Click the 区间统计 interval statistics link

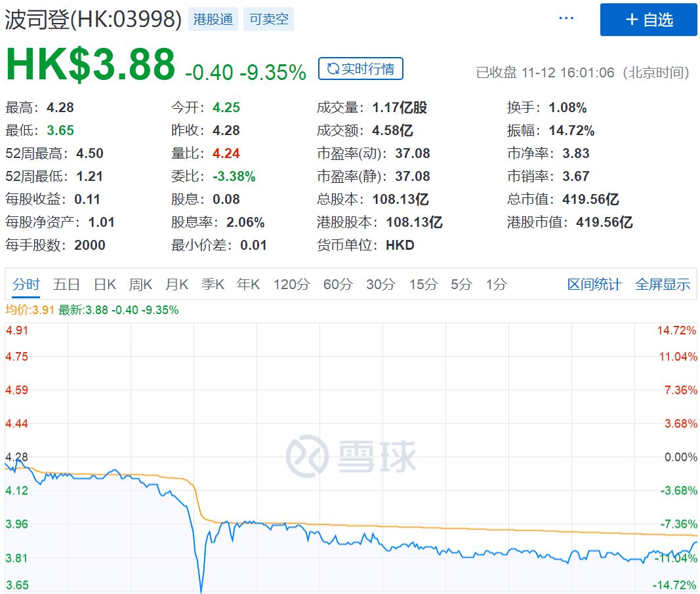tap(594, 285)
